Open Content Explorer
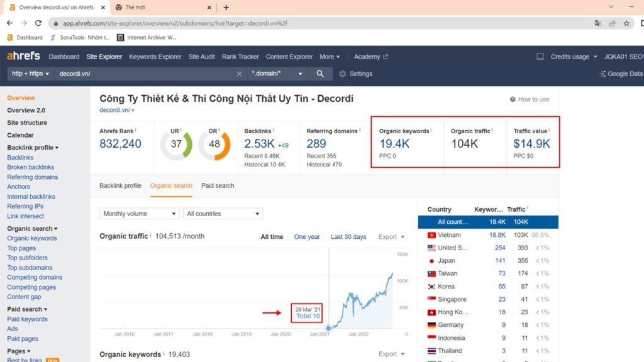Screen dimensions: 644x362 [289, 57]
